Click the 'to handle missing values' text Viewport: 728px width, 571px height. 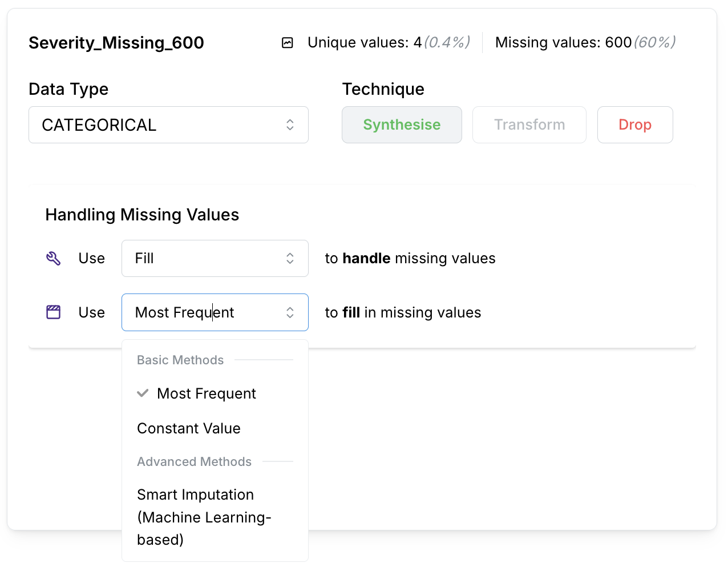pyautogui.click(x=410, y=258)
